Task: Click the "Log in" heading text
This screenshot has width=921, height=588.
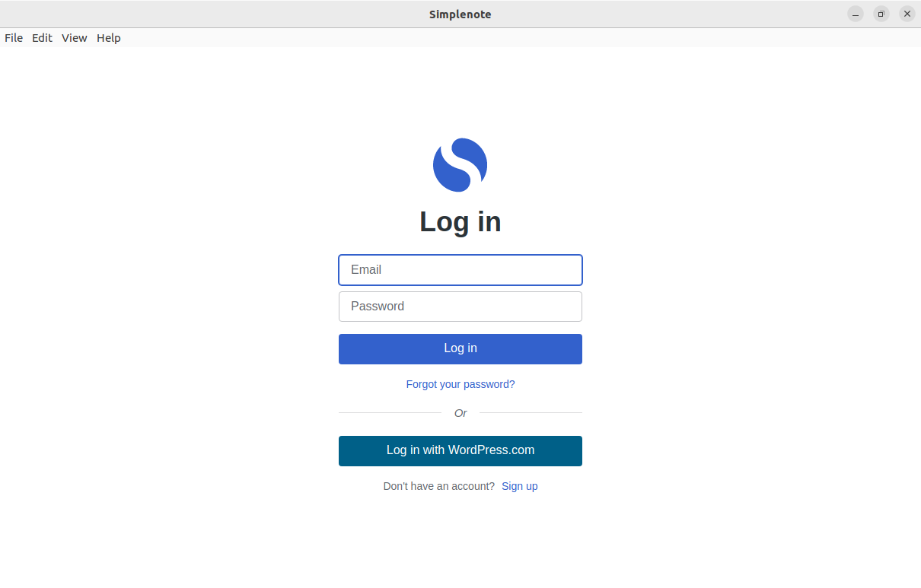Action: [x=460, y=222]
